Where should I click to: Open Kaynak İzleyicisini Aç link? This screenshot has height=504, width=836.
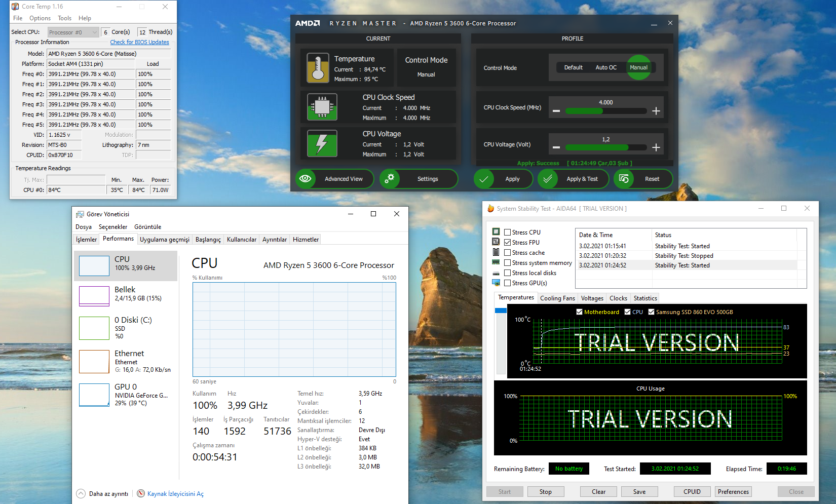coord(175,494)
